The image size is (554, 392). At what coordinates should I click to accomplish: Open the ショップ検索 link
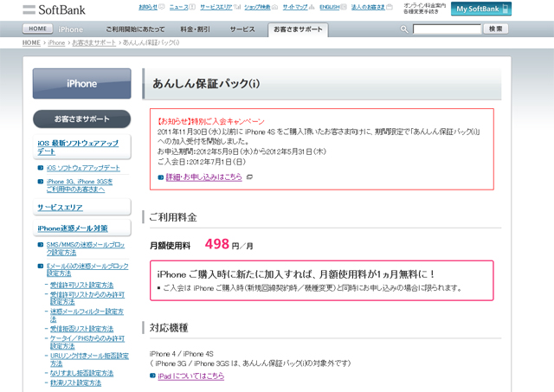257,7
